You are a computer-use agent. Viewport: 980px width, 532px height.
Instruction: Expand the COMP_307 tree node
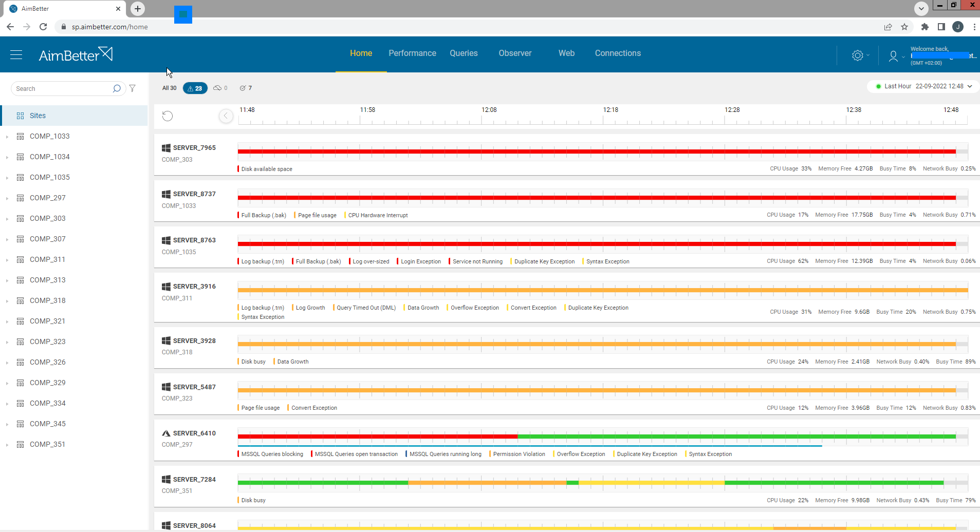(7, 239)
